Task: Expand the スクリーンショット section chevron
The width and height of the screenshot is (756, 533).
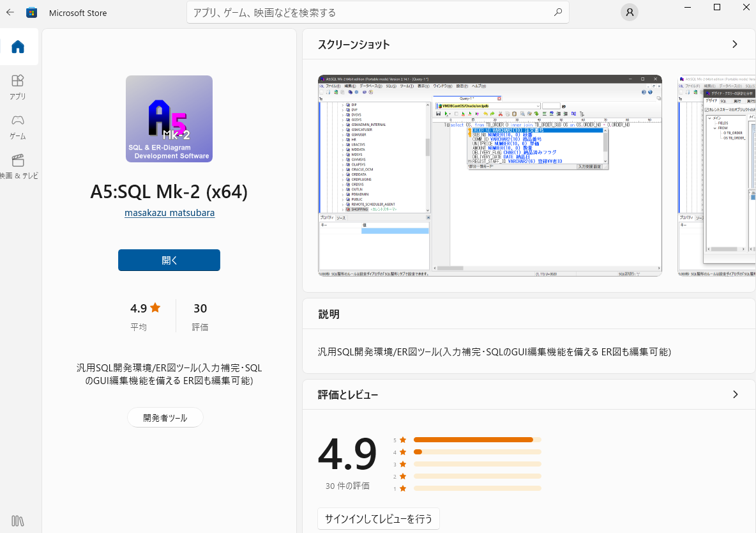Action: pos(735,45)
